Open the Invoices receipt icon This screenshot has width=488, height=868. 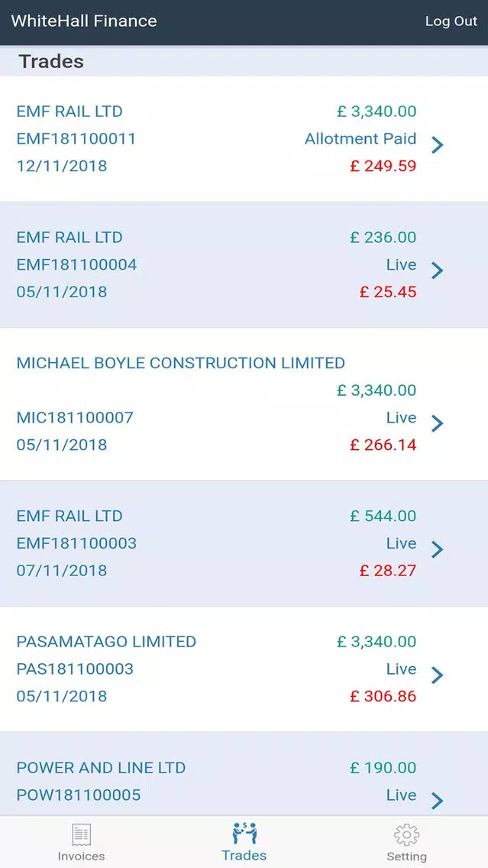click(x=81, y=834)
